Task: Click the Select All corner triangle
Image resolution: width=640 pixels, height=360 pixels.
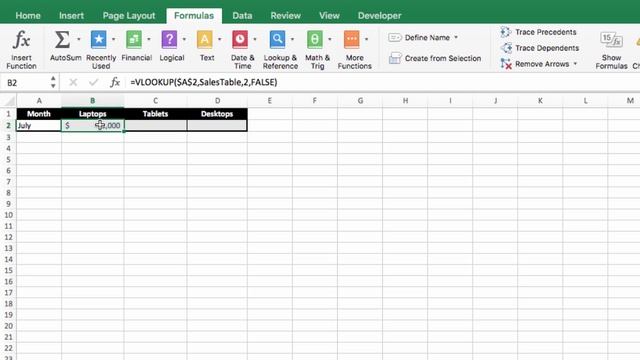Action: point(9,100)
